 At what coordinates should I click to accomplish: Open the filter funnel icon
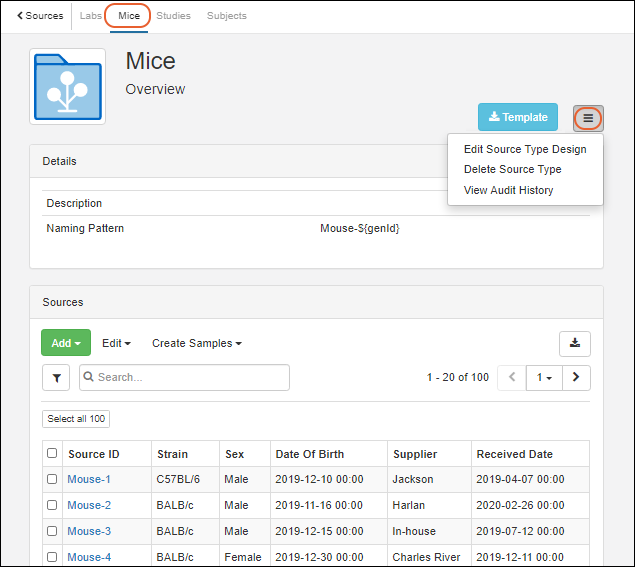click(56, 378)
